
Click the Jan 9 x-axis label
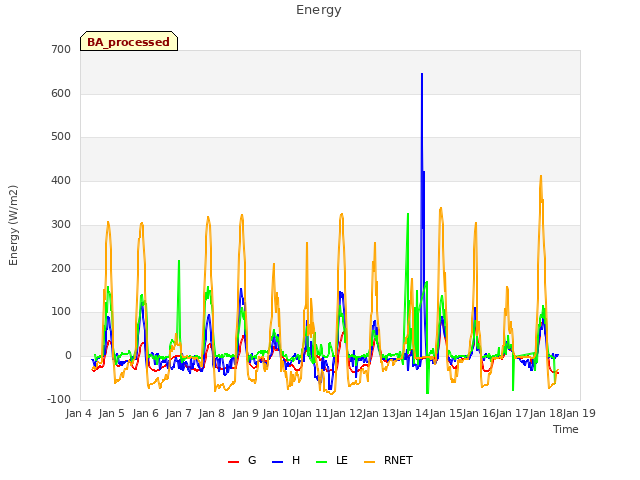[246, 413]
